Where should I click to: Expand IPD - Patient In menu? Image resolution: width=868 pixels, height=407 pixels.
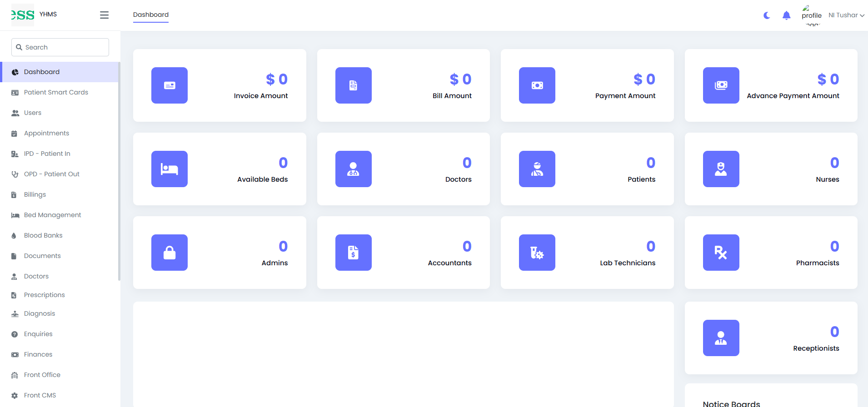tap(47, 154)
